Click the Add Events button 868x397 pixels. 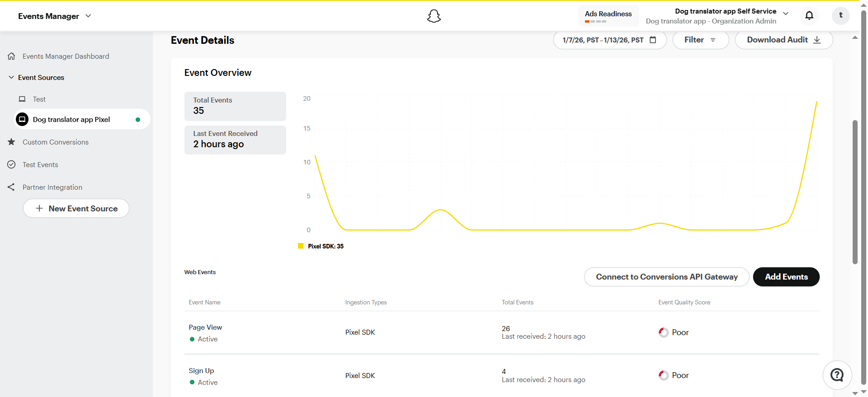786,277
